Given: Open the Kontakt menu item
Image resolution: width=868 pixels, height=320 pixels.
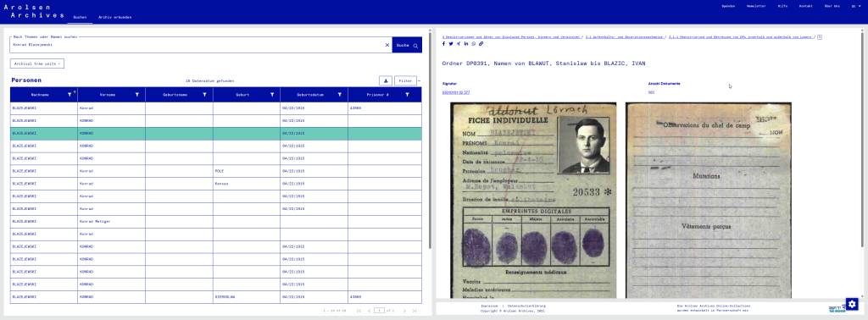Looking at the screenshot, I should [805, 6].
